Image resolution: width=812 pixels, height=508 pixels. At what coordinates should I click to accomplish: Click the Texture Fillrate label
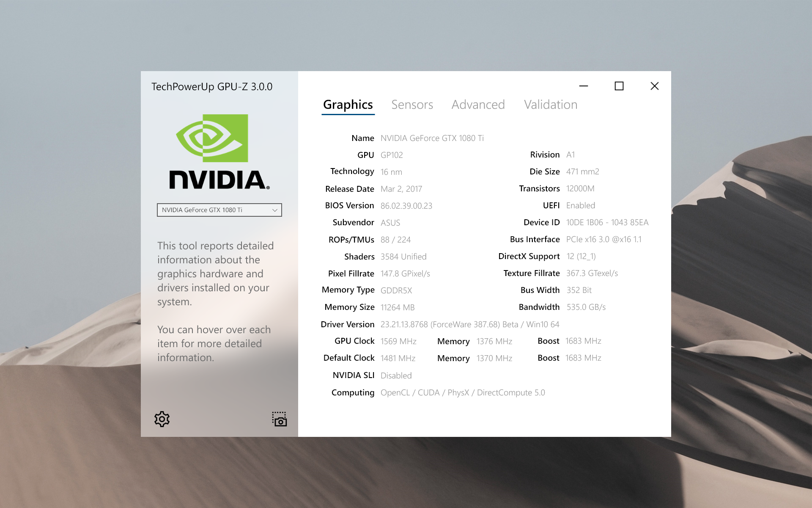pyautogui.click(x=532, y=273)
